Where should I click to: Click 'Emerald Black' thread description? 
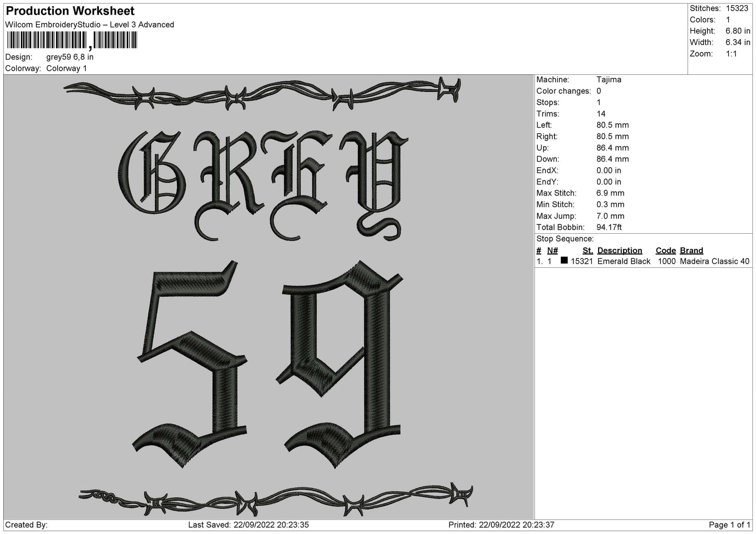pyautogui.click(x=624, y=262)
